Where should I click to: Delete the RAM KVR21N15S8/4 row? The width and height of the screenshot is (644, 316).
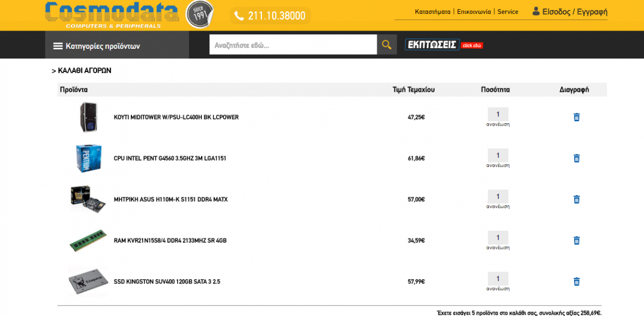(x=576, y=240)
